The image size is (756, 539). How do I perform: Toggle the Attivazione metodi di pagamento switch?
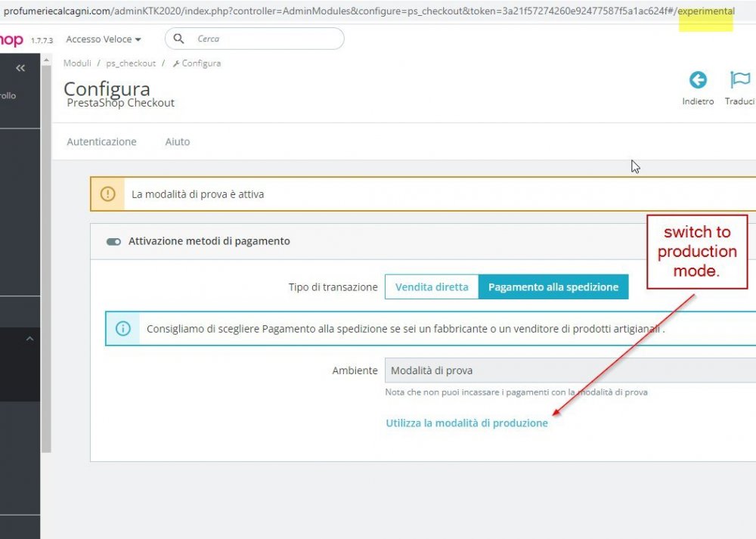click(x=113, y=241)
